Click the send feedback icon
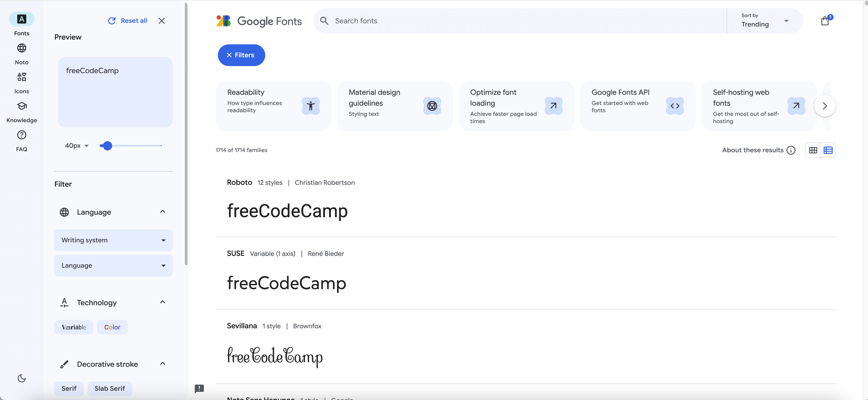The height and width of the screenshot is (400, 868). (x=200, y=388)
